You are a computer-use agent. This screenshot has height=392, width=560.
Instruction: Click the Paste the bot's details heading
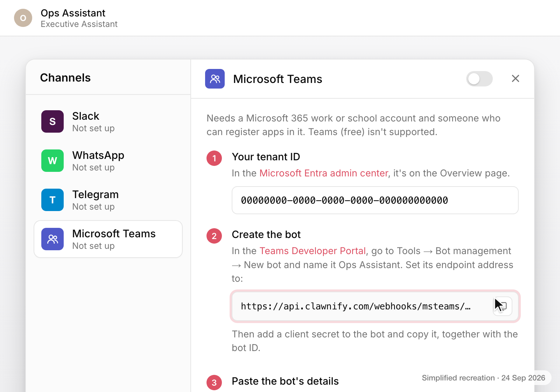(285, 381)
